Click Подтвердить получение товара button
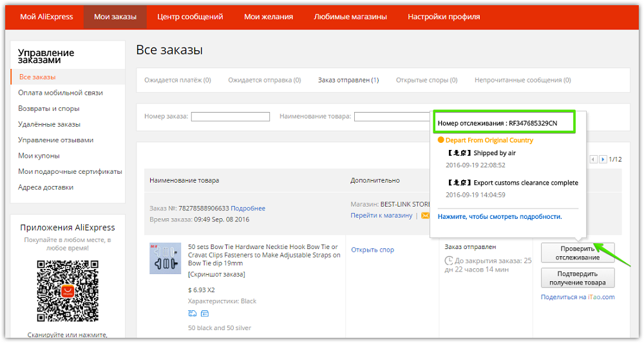Viewport: 644px width, 343px height. 578,278
